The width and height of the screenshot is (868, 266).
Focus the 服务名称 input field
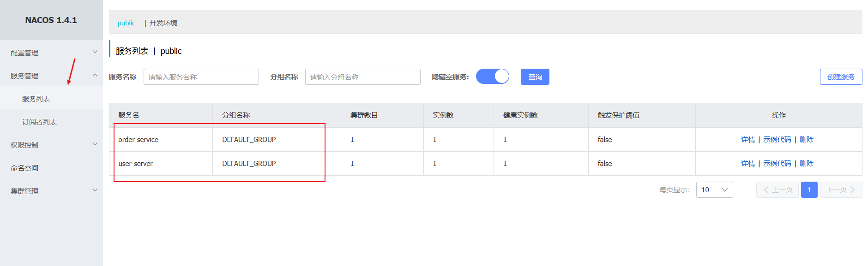[x=201, y=77]
